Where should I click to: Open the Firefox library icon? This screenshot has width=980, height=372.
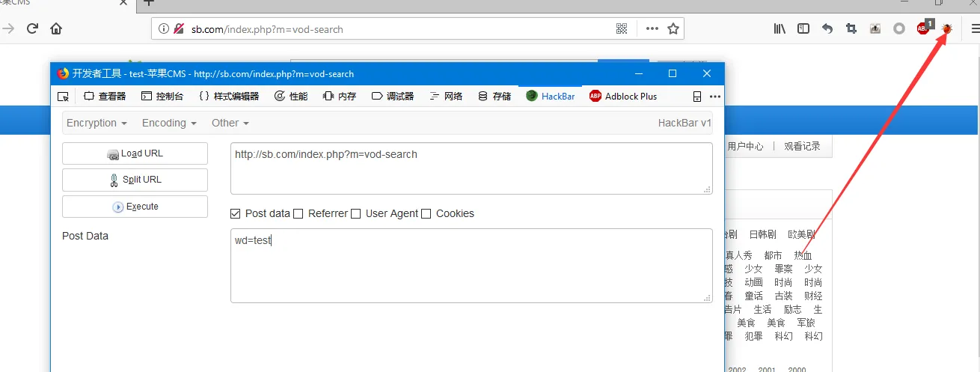(780, 28)
